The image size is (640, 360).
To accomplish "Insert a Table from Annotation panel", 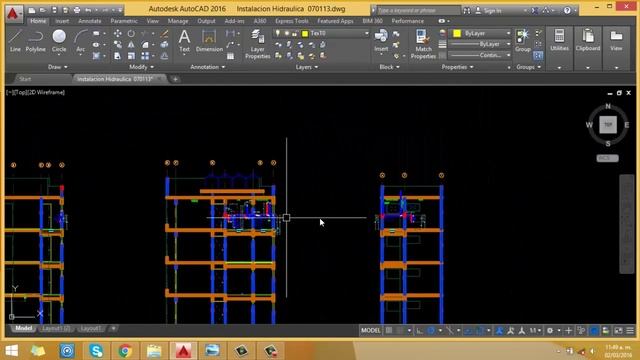I will coord(231,56).
